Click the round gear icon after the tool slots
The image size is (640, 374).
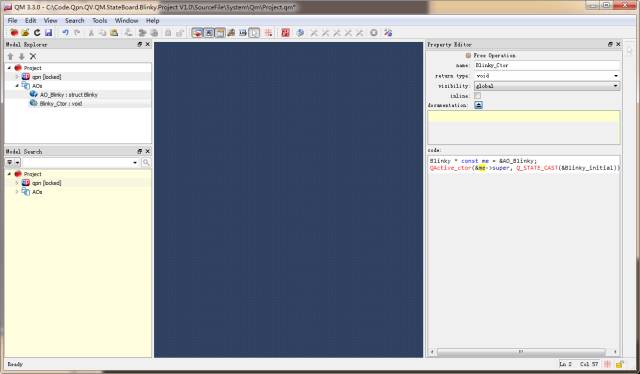click(x=373, y=33)
